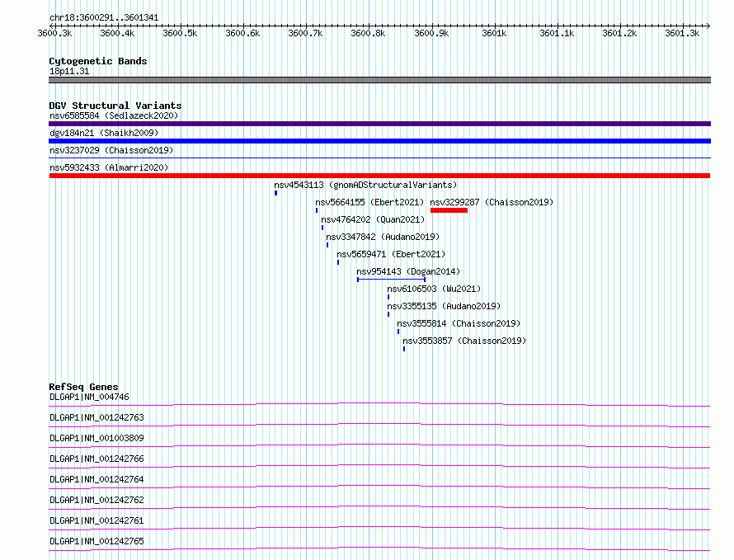Open variant nsv3555814 (Chaisson2019) label

tap(459, 323)
